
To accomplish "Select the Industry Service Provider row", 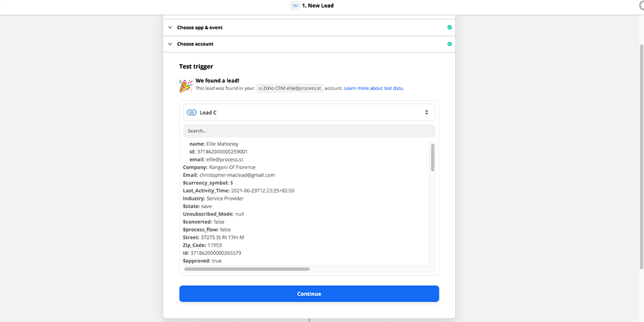I will pyautogui.click(x=213, y=198).
